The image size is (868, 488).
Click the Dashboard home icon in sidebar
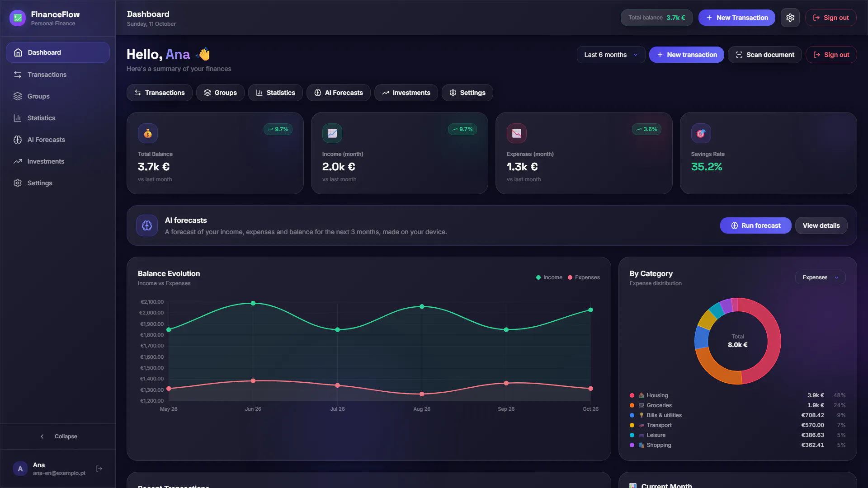pyautogui.click(x=18, y=52)
